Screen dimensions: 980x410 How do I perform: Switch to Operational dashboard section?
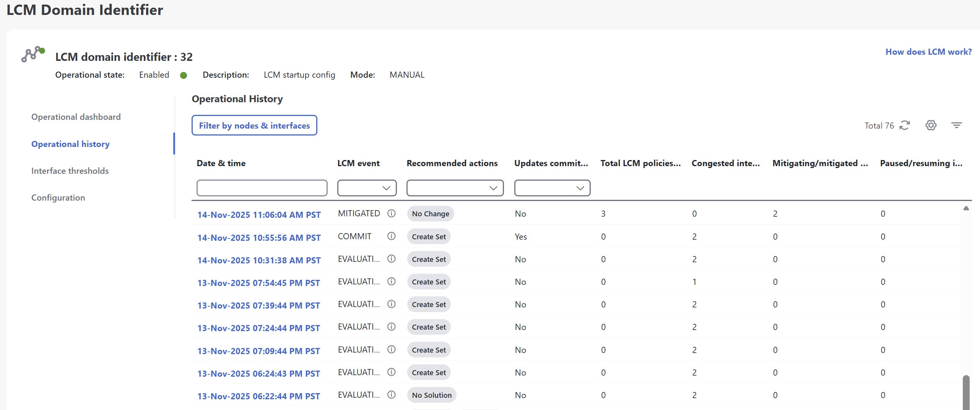(x=76, y=117)
